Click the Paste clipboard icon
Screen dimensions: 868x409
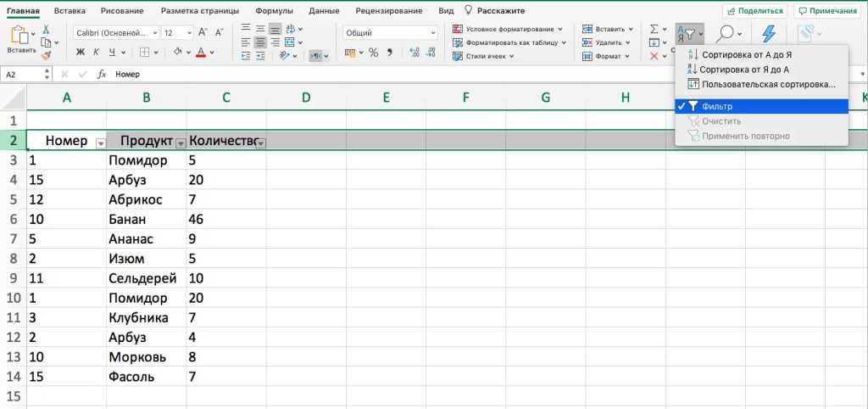pos(20,35)
